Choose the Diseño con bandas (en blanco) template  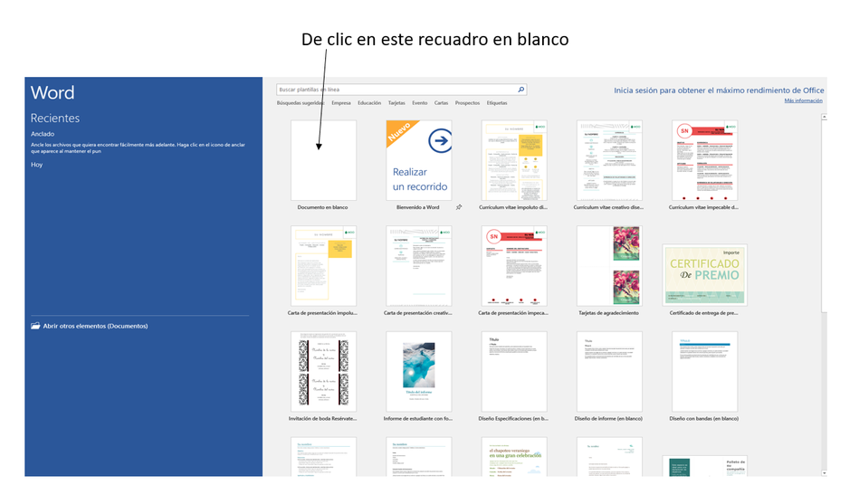704,371
